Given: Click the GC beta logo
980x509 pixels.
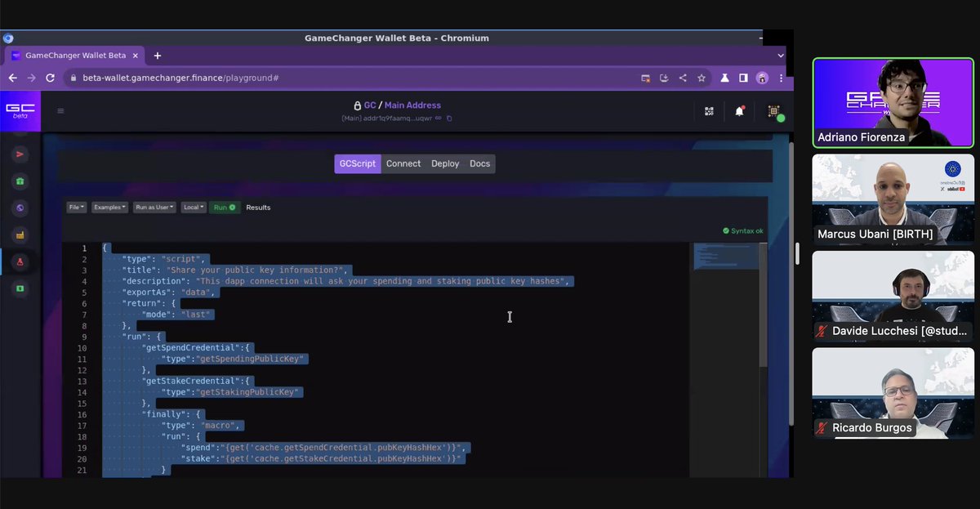Looking at the screenshot, I should 20,110.
